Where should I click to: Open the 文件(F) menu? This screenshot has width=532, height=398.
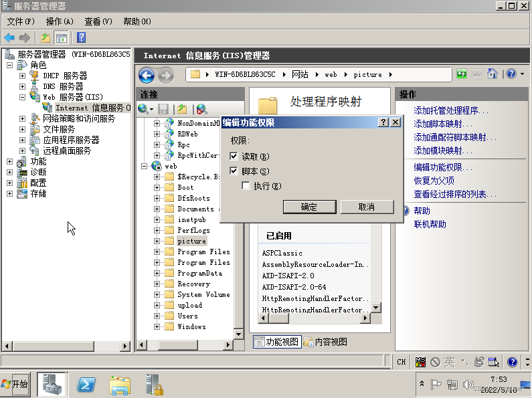click(21, 21)
